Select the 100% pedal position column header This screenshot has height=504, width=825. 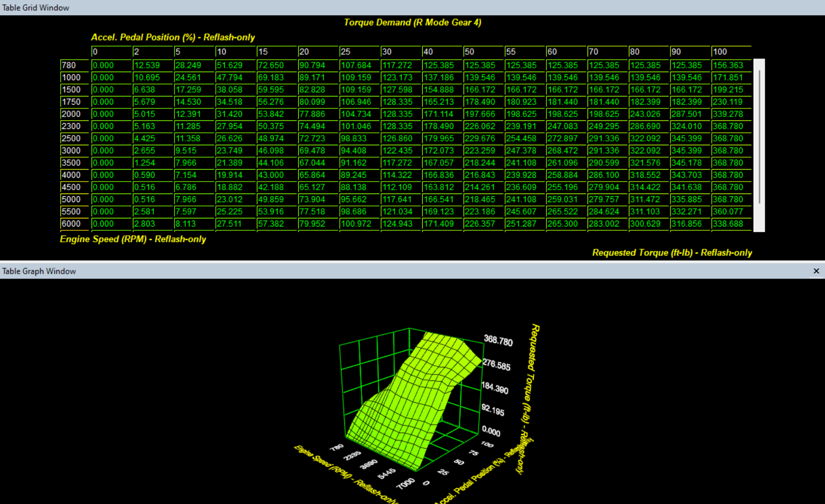click(x=731, y=52)
